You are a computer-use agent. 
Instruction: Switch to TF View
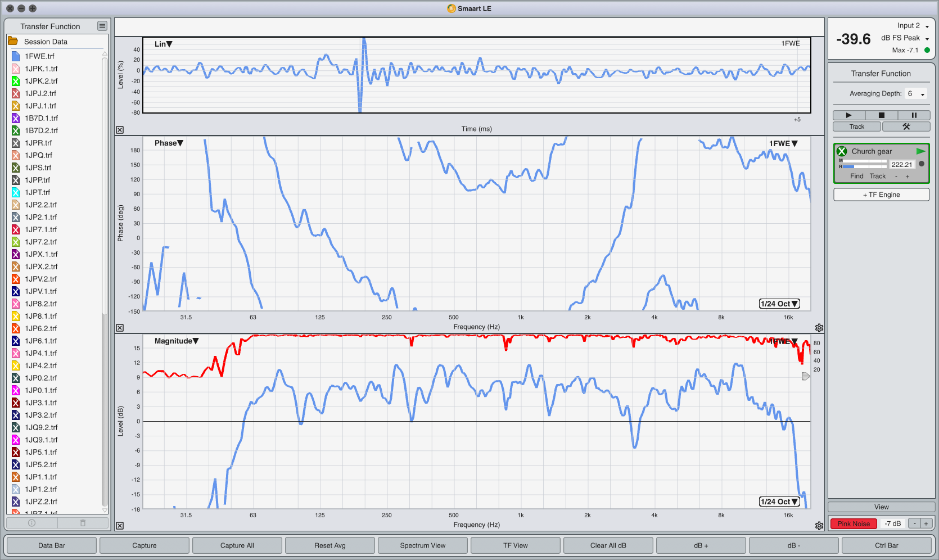coord(516,545)
